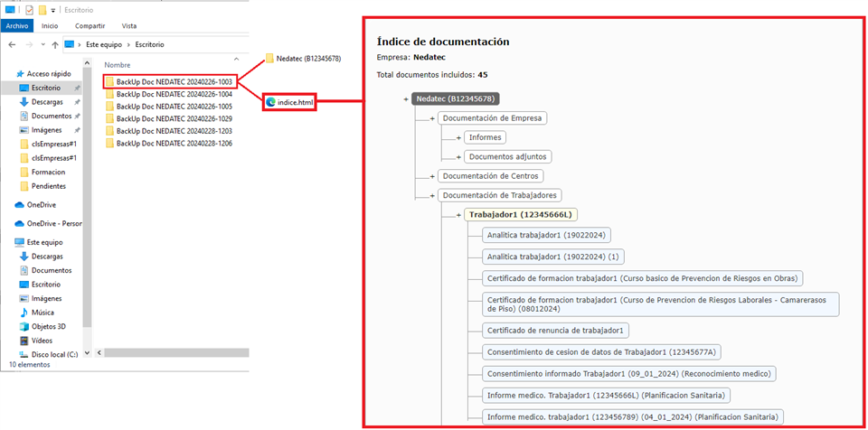Open the Compartir ribbon tab

(90, 26)
